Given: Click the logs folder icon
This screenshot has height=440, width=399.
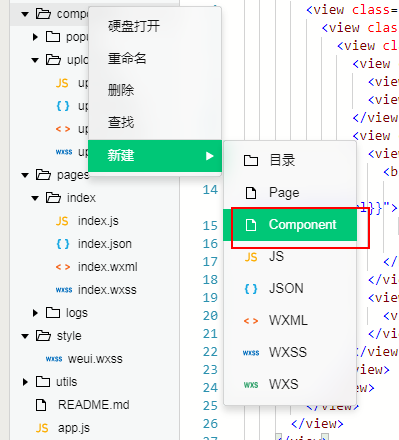Looking at the screenshot, I should pyautogui.click(x=53, y=312).
